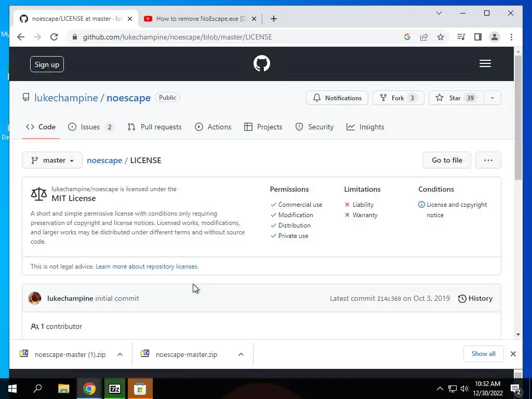Image resolution: width=532 pixels, height=399 pixels.
Task: Open the master branch dropdown
Action: (52, 160)
